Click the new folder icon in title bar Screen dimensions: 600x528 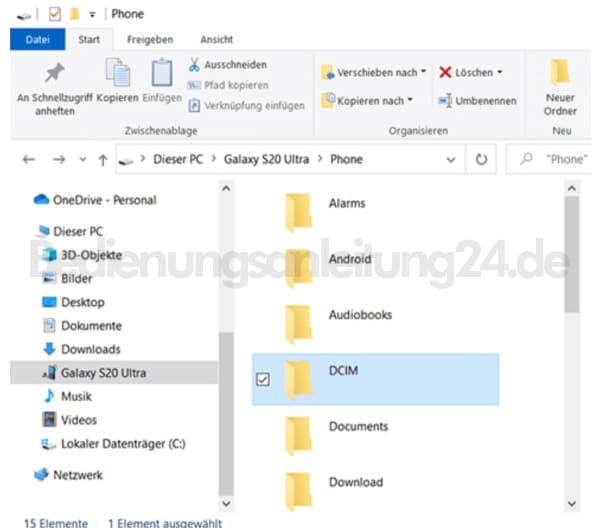[x=75, y=14]
